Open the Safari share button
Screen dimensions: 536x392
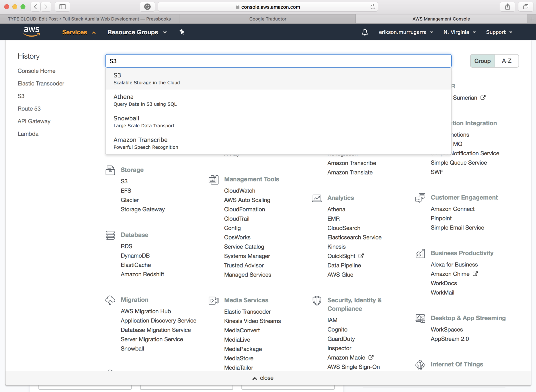click(507, 7)
